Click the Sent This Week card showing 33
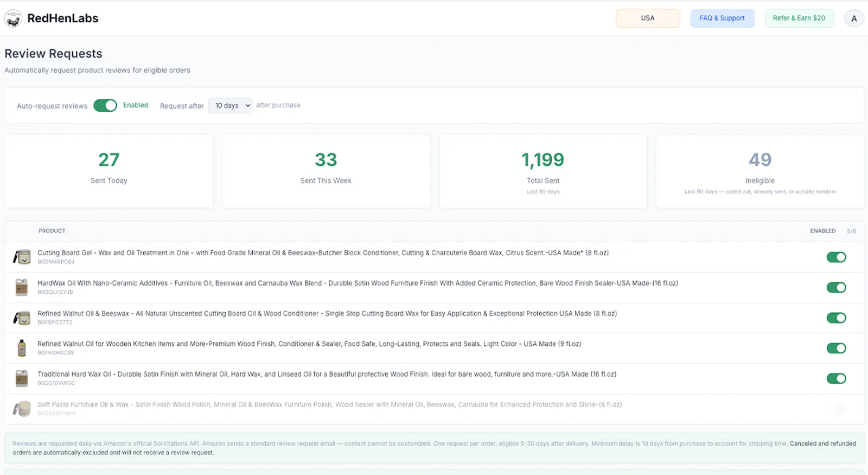The width and height of the screenshot is (868, 475). click(x=326, y=171)
